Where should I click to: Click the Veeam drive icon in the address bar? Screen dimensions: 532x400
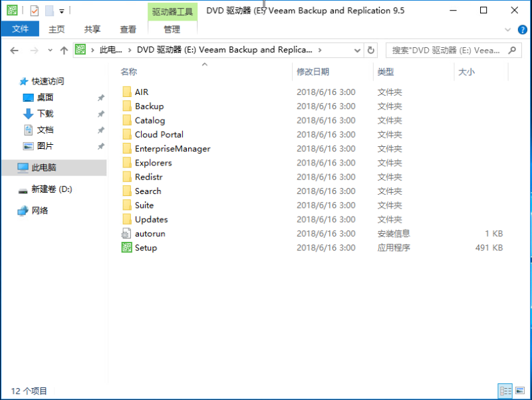pos(80,49)
